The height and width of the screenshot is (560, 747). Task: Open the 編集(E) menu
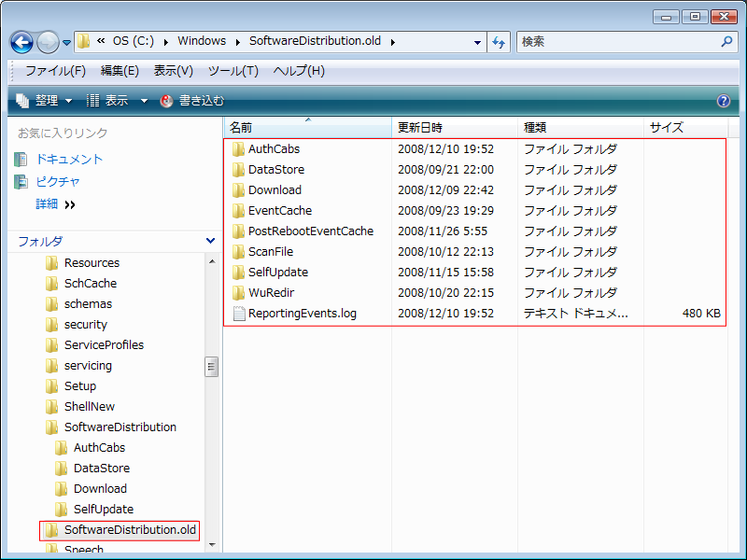click(120, 71)
